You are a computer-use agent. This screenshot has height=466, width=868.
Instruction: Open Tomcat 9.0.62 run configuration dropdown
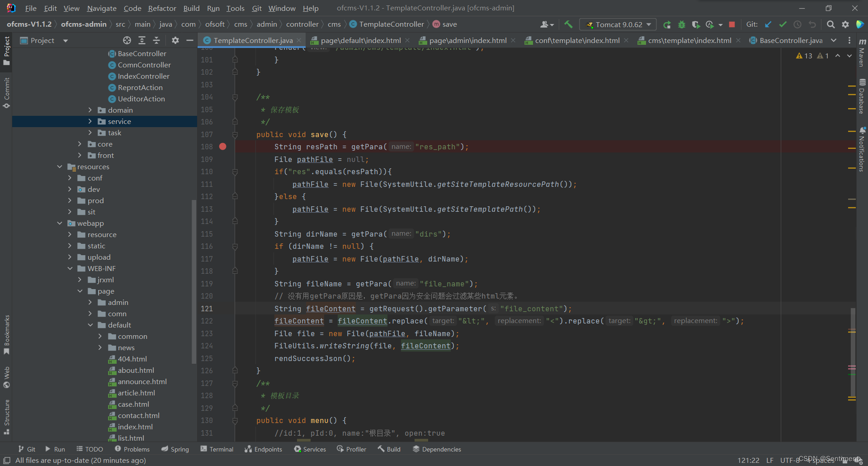point(618,24)
